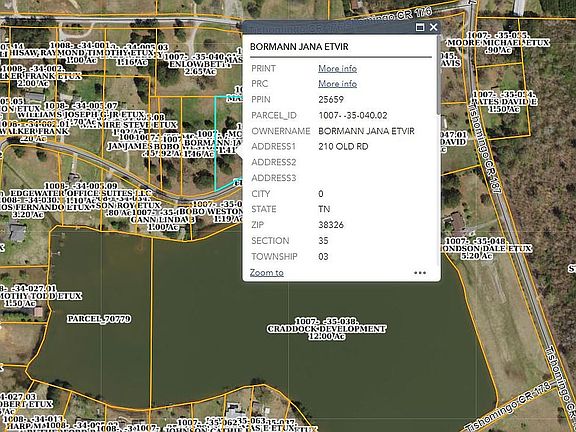This screenshot has width=576, height=432.
Task: Click the Zoom to link
Action: click(267, 273)
